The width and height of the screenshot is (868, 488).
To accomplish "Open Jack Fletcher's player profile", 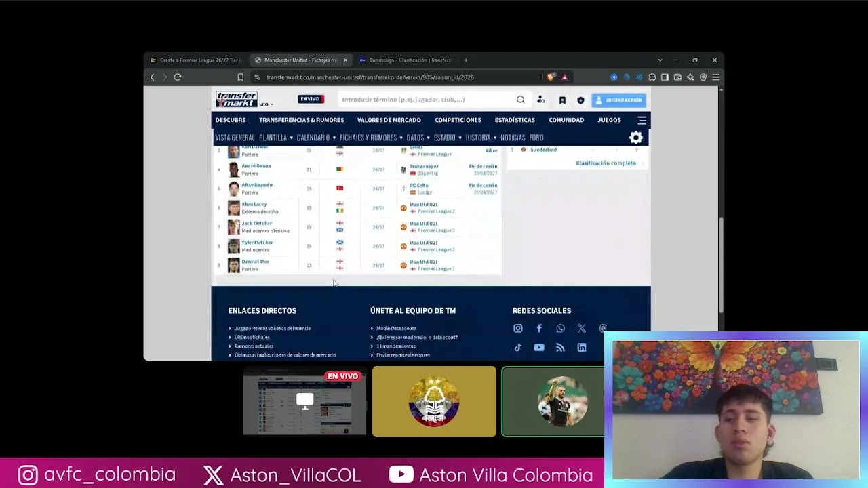I will coord(256,223).
